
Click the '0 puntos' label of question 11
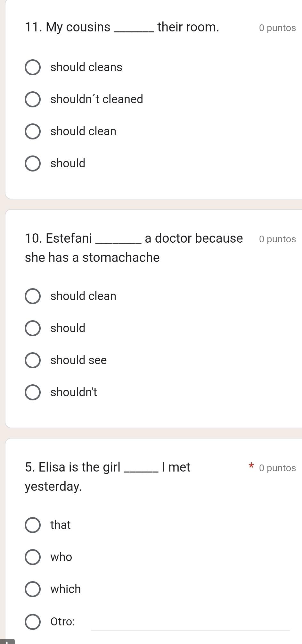(277, 28)
